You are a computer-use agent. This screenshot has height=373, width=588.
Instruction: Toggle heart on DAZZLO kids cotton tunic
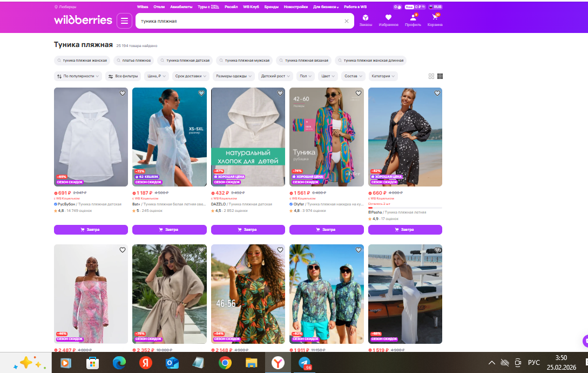coord(280,93)
